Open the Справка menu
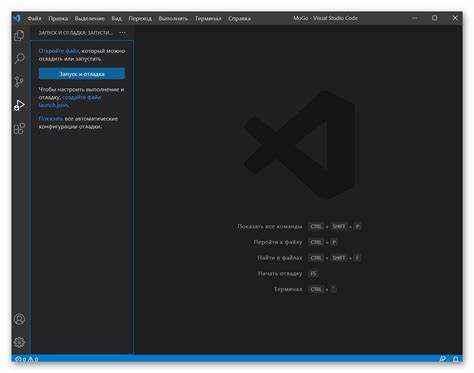 coord(239,19)
